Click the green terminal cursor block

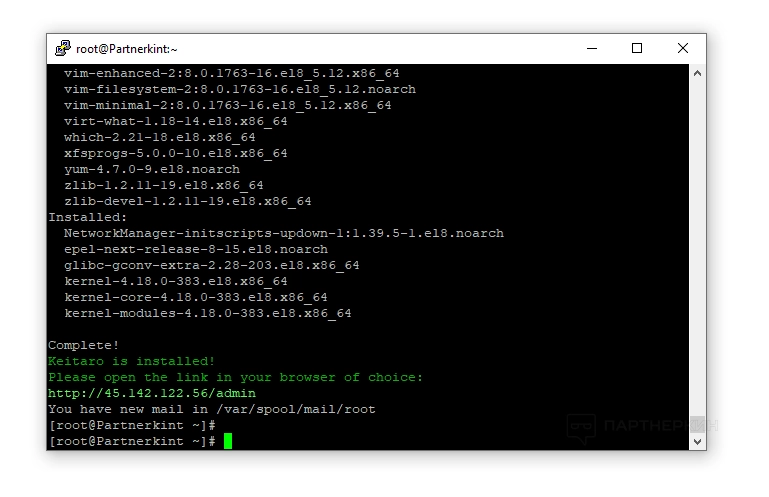pyautogui.click(x=228, y=441)
